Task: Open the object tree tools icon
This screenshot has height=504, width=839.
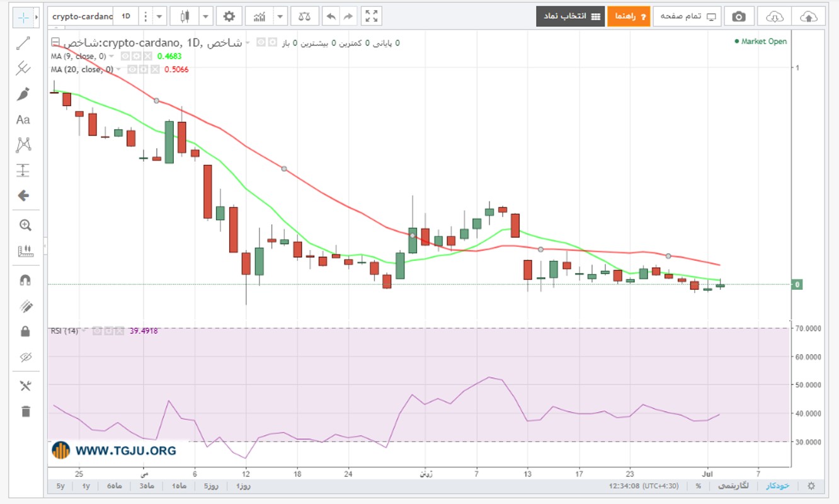Action: coord(25,386)
